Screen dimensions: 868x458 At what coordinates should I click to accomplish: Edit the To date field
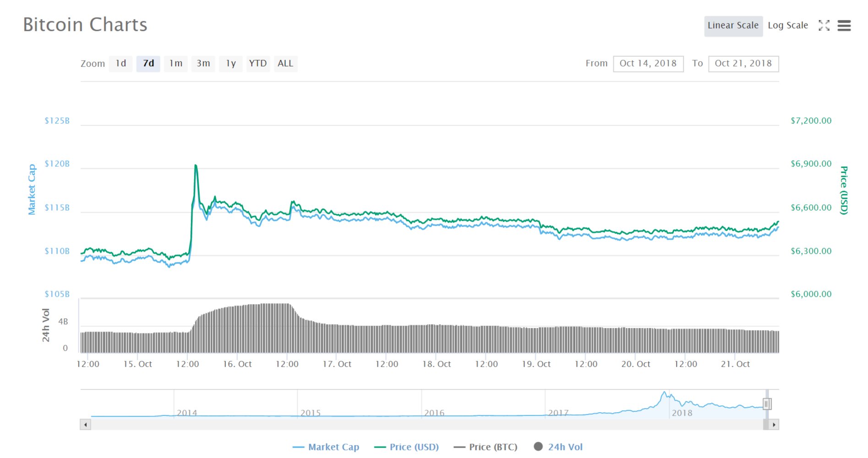[743, 64]
